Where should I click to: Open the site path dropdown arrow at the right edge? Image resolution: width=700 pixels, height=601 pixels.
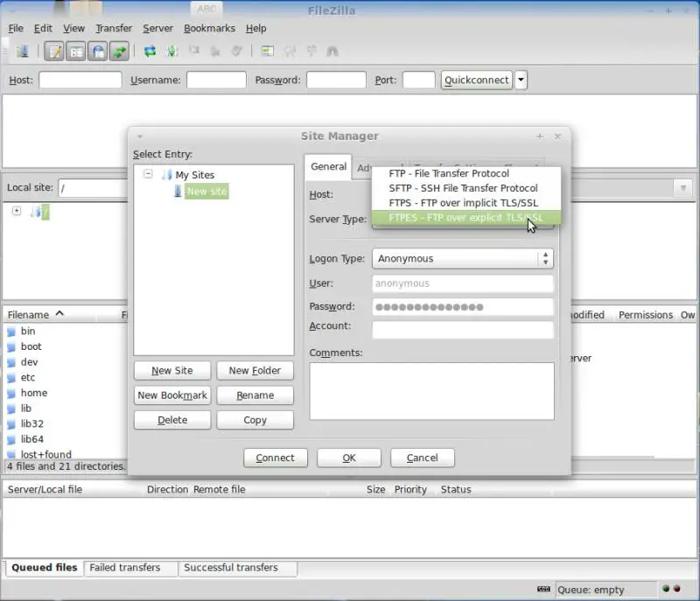click(683, 188)
